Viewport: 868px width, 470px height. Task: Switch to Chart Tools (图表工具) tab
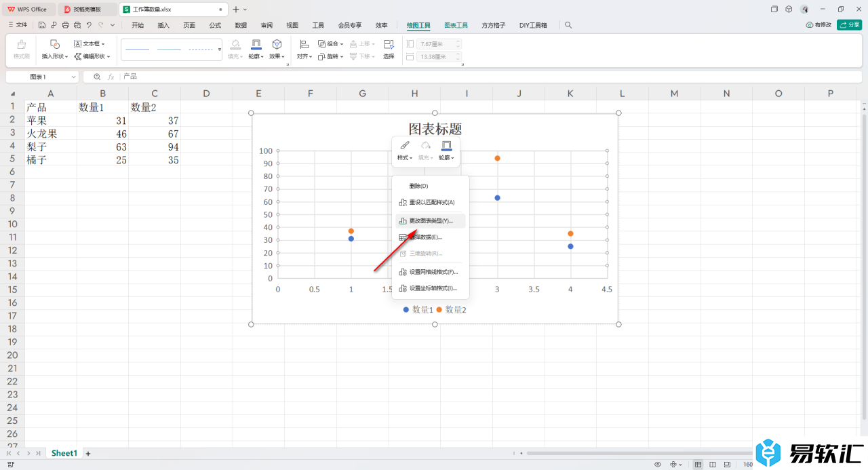coord(456,25)
